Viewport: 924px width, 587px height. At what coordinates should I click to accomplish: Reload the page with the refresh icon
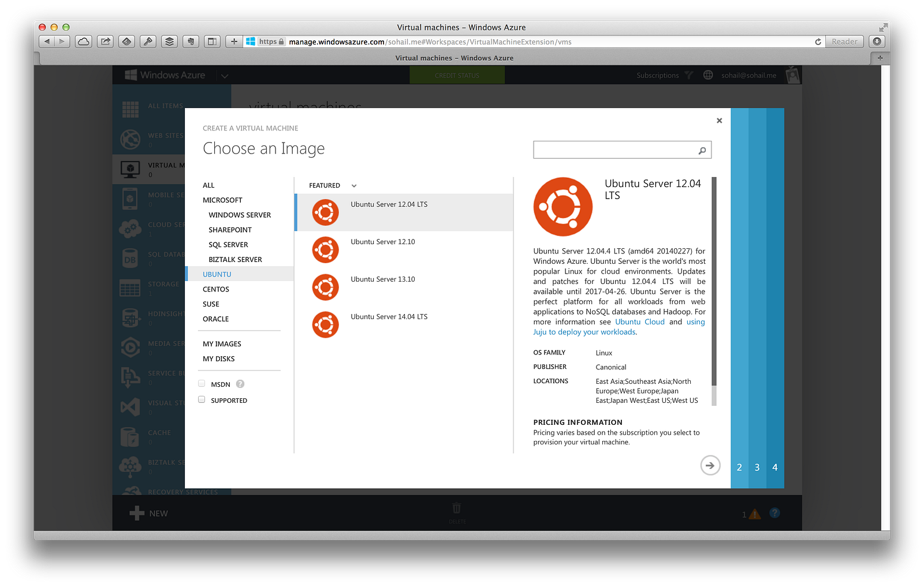(x=818, y=42)
